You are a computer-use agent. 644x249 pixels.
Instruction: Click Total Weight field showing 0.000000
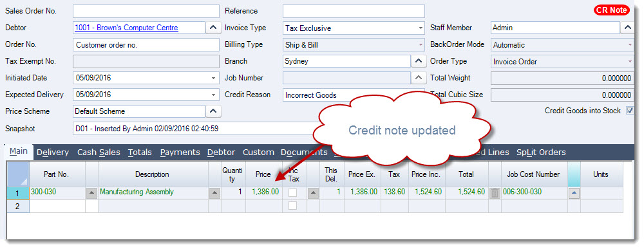tap(562, 78)
